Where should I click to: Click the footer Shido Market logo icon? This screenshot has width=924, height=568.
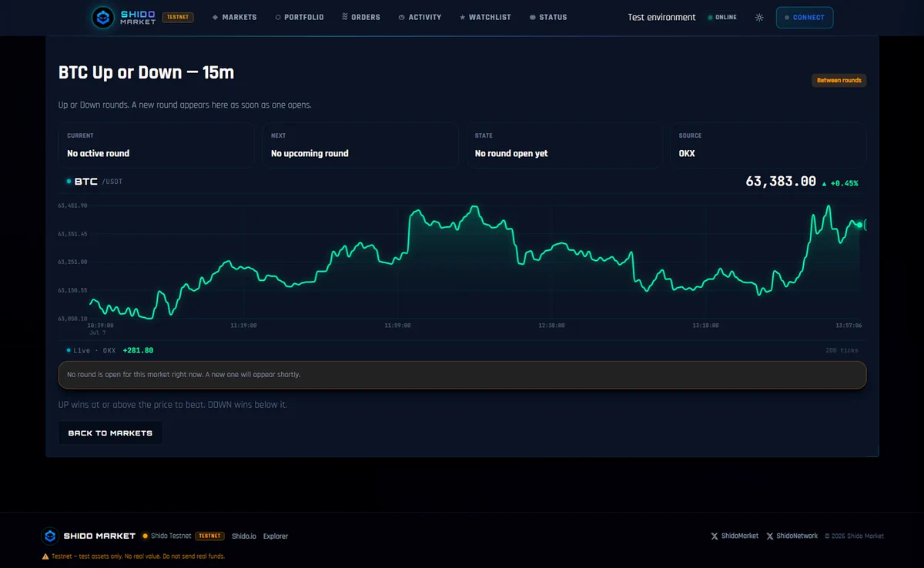(50, 536)
